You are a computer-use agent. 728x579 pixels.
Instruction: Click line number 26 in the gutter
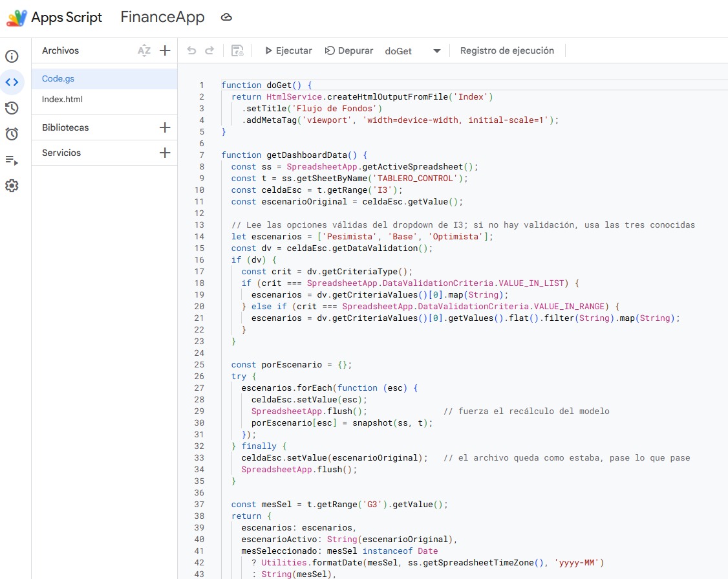coord(199,377)
